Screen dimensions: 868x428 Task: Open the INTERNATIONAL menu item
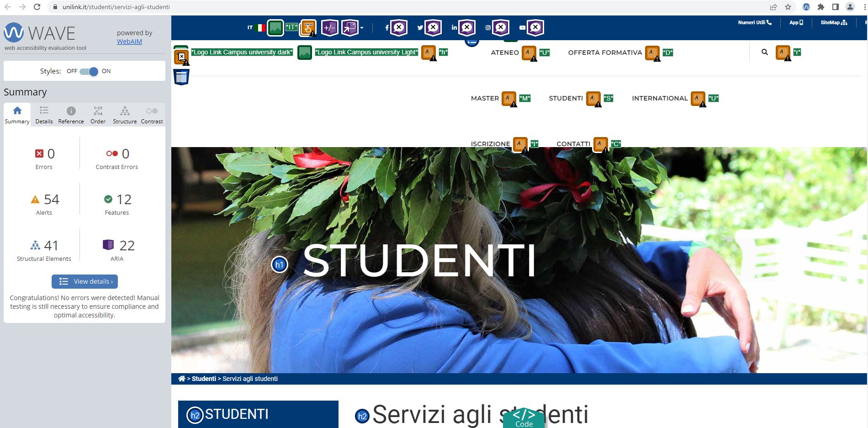point(660,98)
